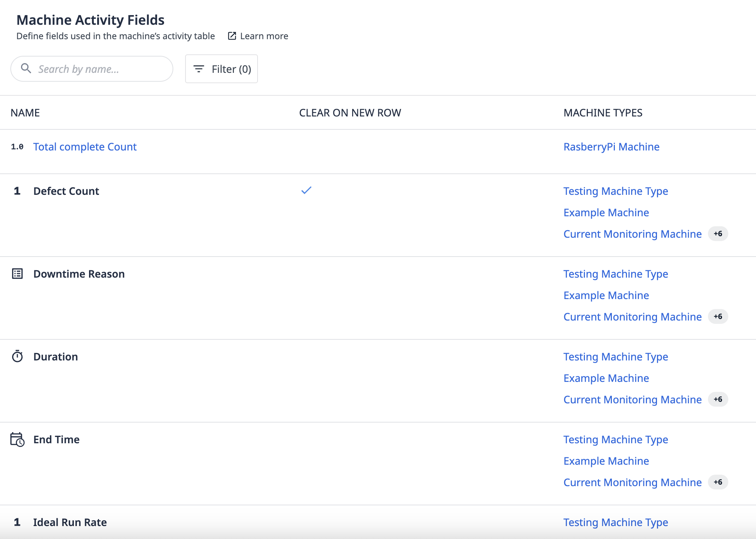Image resolution: width=756 pixels, height=539 pixels.
Task: Expand +6 machine types for End Time
Action: pos(718,482)
